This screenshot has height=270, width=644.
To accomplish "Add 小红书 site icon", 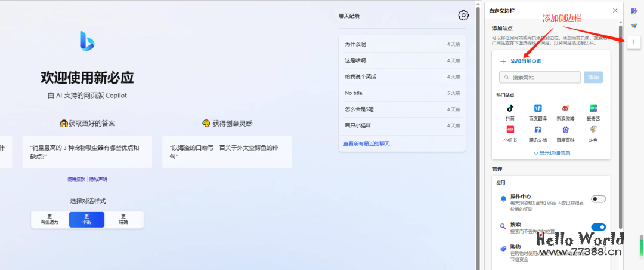I will click(x=510, y=129).
